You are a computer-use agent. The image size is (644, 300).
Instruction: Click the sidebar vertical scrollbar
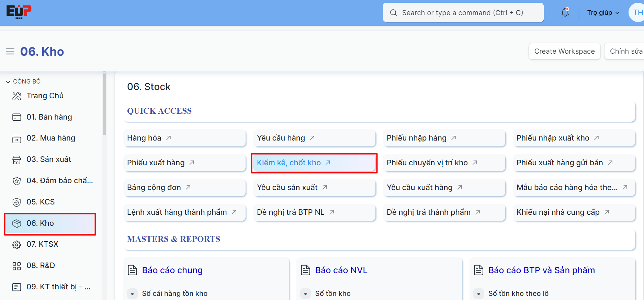click(104, 103)
